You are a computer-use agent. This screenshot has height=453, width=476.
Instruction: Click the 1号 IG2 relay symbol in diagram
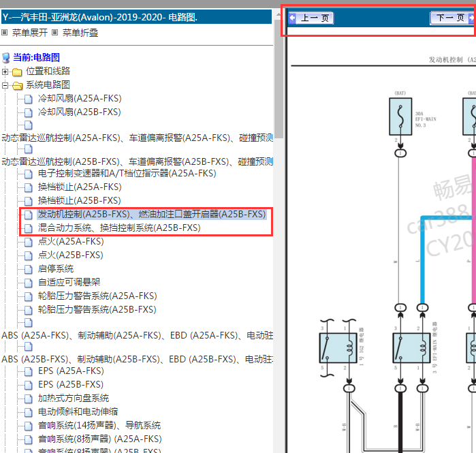click(338, 348)
